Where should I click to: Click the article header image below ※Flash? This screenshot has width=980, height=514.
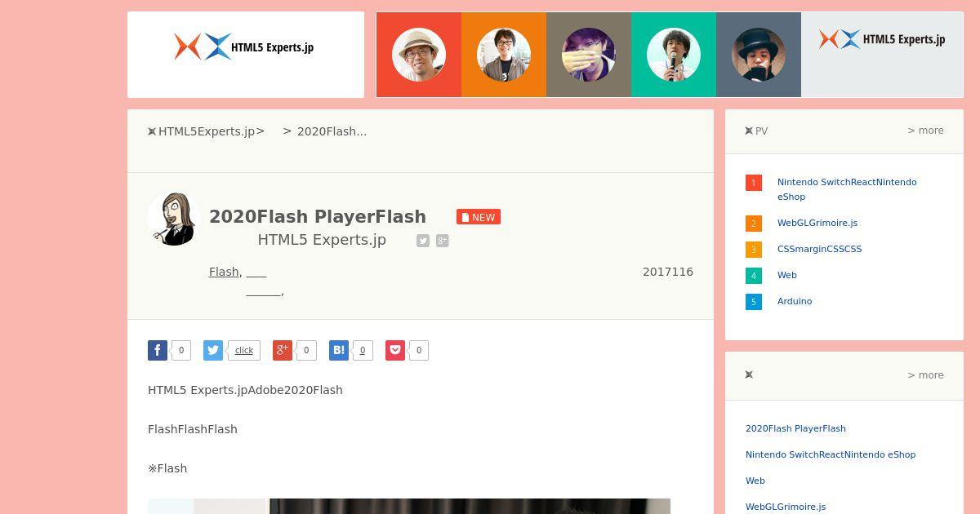[409, 507]
